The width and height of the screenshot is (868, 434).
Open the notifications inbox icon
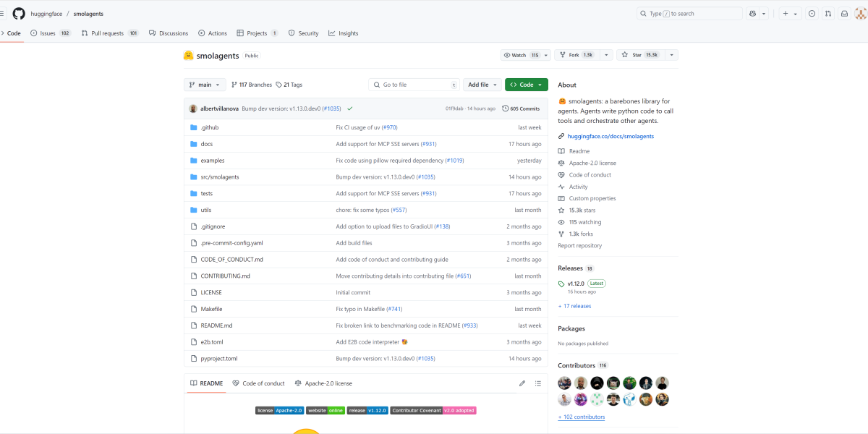click(843, 13)
